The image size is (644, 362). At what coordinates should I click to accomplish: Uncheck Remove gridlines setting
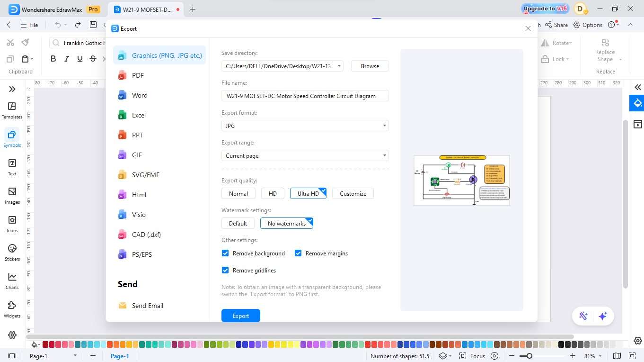pyautogui.click(x=225, y=270)
